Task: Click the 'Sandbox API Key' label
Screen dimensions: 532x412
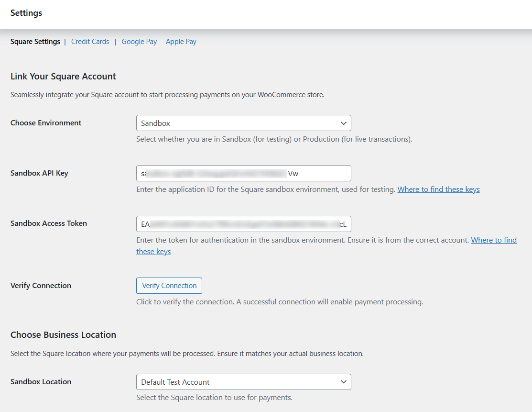Action: coord(39,173)
